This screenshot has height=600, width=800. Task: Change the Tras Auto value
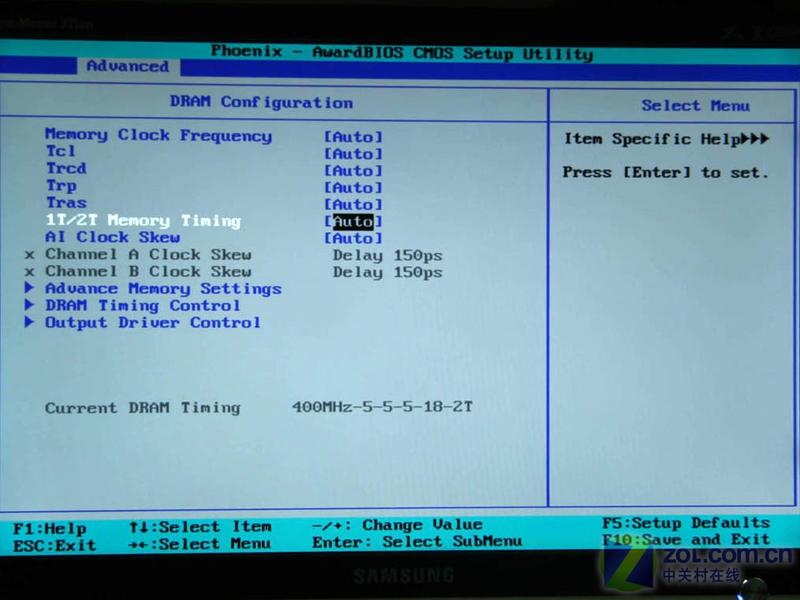[x=353, y=204]
